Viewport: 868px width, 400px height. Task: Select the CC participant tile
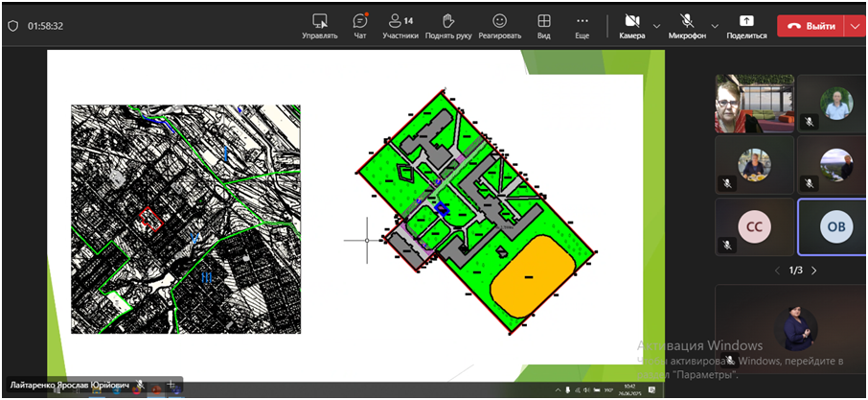754,226
